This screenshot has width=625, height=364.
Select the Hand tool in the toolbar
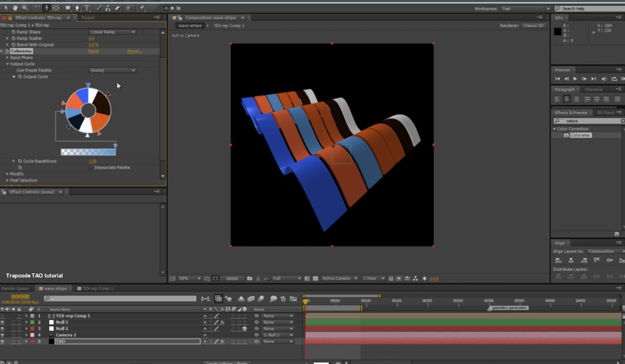pyautogui.click(x=15, y=8)
